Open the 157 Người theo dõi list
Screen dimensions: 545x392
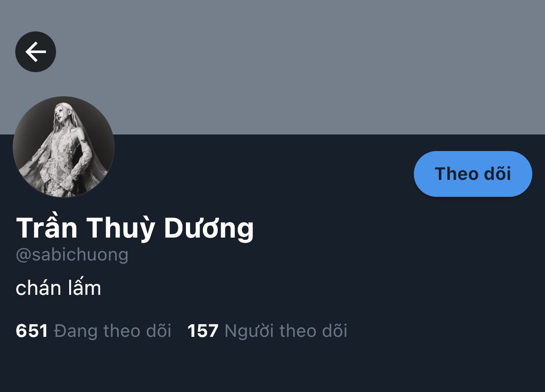[x=267, y=331]
